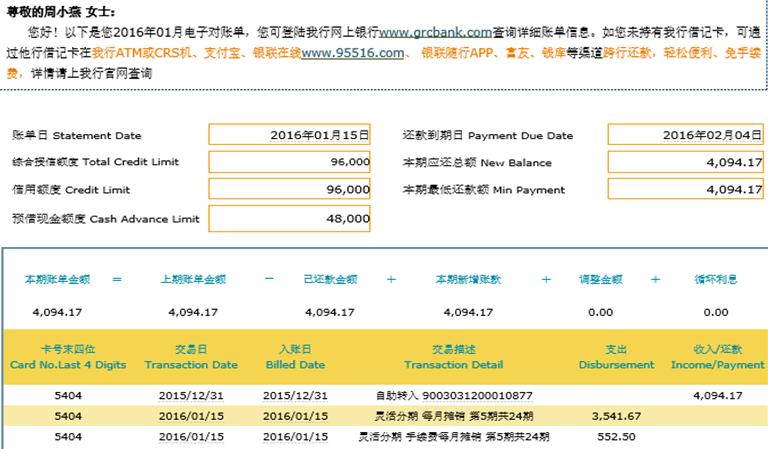Select the 552.50 fee disbursement amount
768x449 pixels.
pyautogui.click(x=616, y=437)
